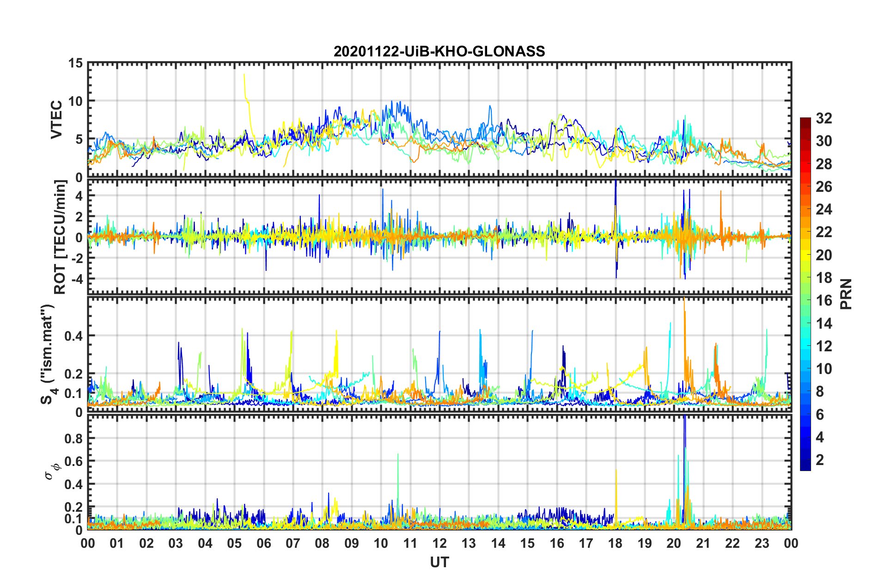
Task: Select colorbar tick label 20
Action: click(824, 255)
